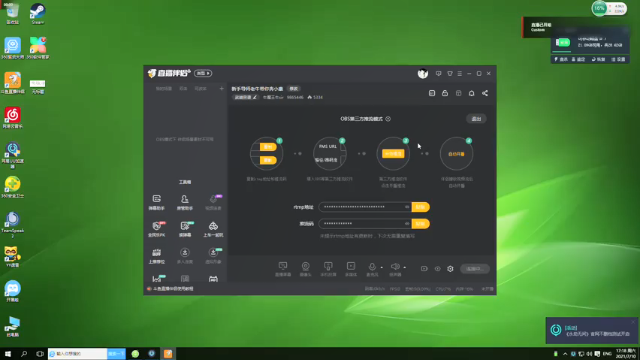Image resolution: width=640 pixels, height=360 pixels.
Task: Add a webcam source from bottom toolbar
Action: pos(305,269)
